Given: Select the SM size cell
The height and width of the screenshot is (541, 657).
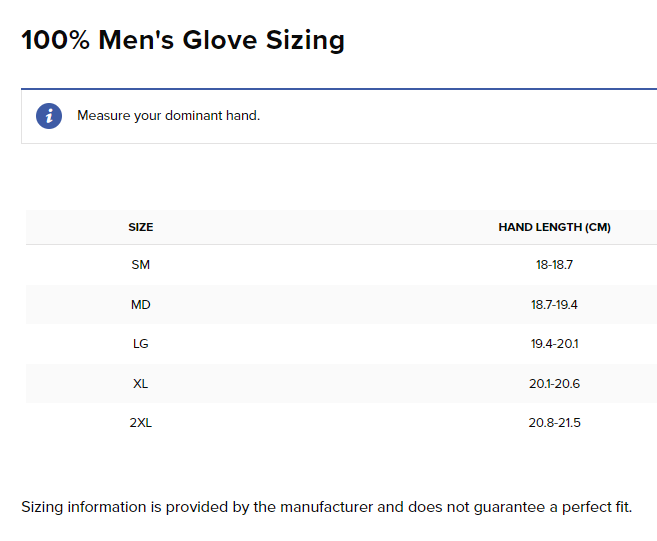Looking at the screenshot, I should click(x=141, y=265).
